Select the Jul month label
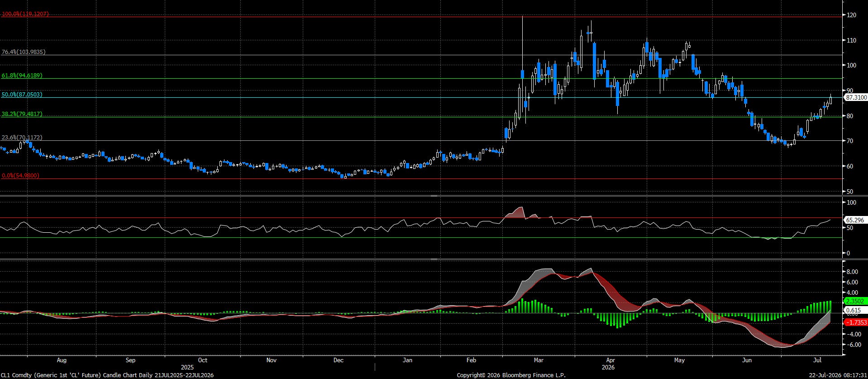Image resolution: width=868 pixels, height=379 pixels. (817, 360)
